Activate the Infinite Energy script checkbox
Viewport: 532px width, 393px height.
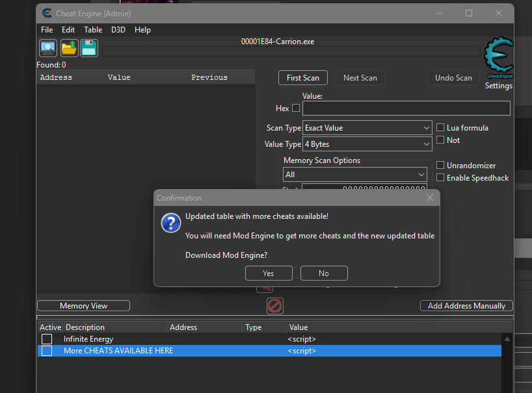point(47,339)
